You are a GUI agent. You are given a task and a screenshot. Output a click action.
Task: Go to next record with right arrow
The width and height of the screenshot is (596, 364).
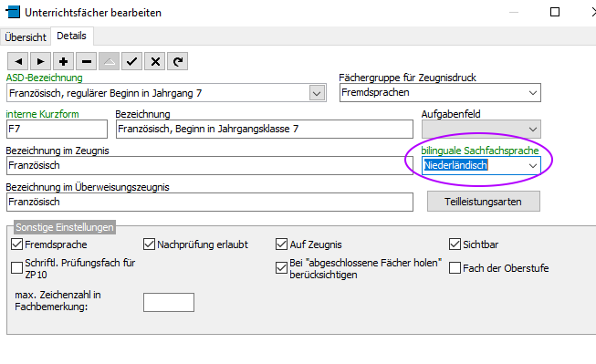tap(40, 61)
